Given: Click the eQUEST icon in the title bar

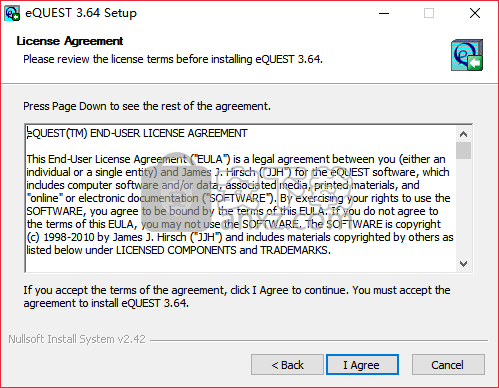Looking at the screenshot, I should (12, 13).
